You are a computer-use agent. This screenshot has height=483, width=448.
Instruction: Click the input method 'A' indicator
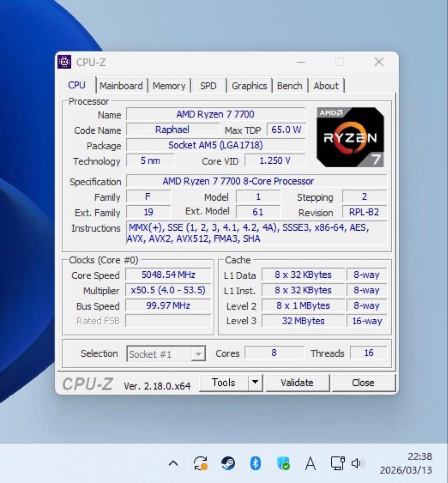[x=310, y=463]
